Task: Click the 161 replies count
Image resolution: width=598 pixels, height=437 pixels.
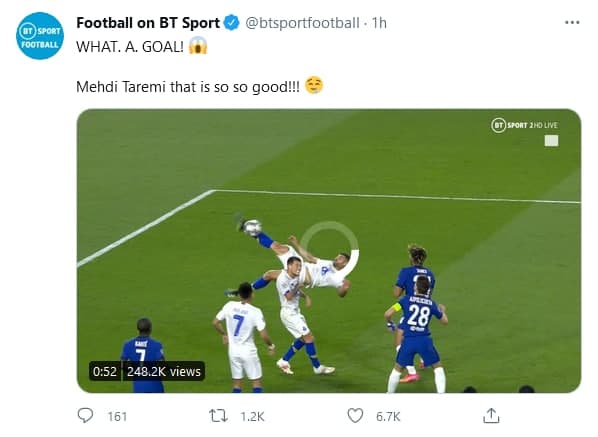Action: [x=117, y=416]
